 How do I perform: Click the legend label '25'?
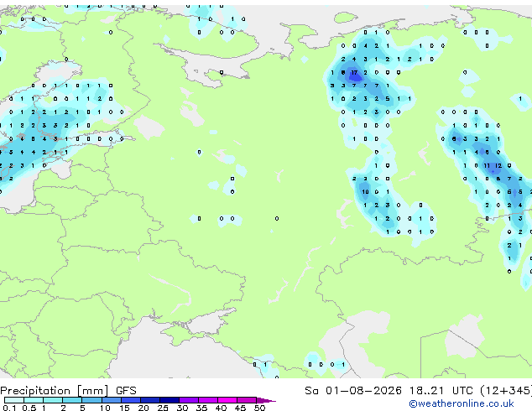(163, 408)
